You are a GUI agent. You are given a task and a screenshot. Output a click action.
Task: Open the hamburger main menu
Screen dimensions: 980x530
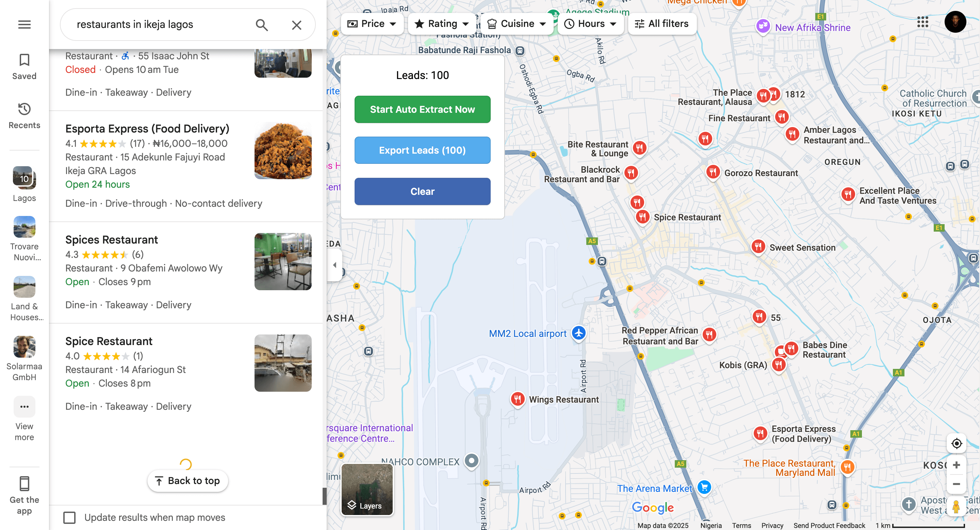point(24,25)
